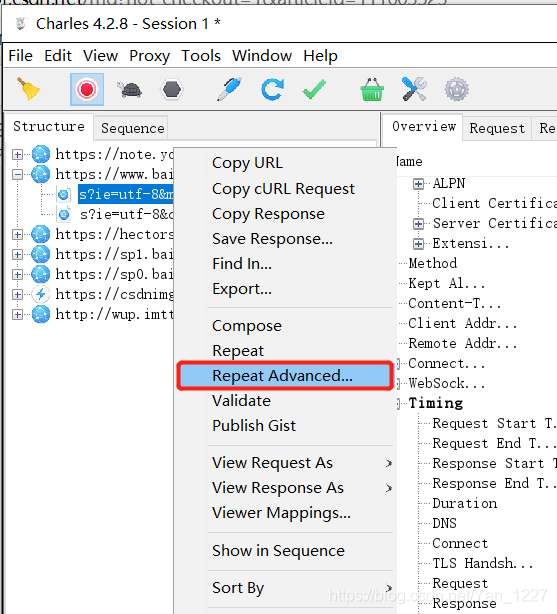Click the pen Compose icon
Screen dimensions: 557x614
pos(229,89)
